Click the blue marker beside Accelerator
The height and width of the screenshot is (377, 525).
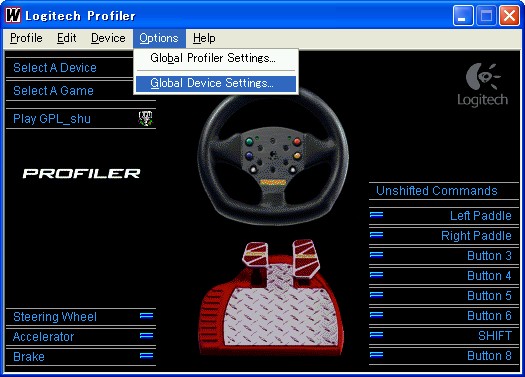coord(146,335)
